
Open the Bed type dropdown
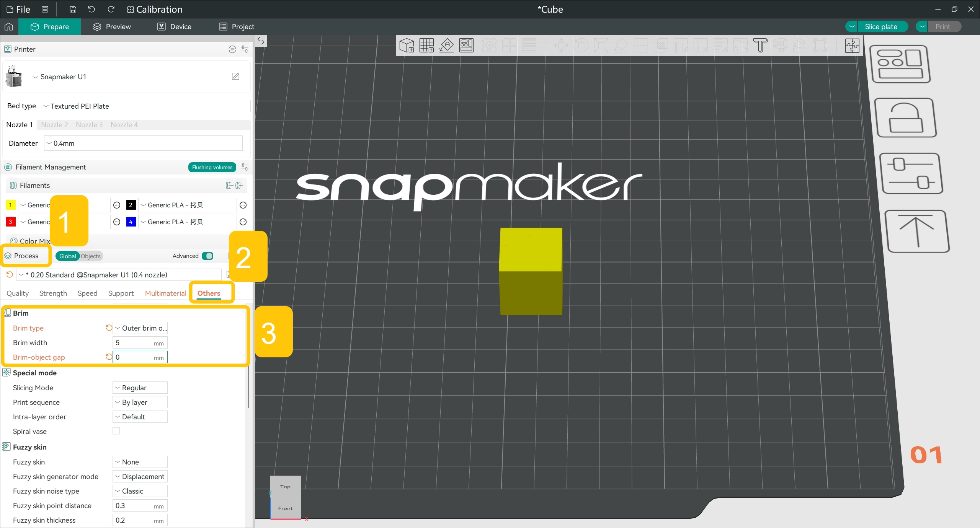click(x=146, y=106)
